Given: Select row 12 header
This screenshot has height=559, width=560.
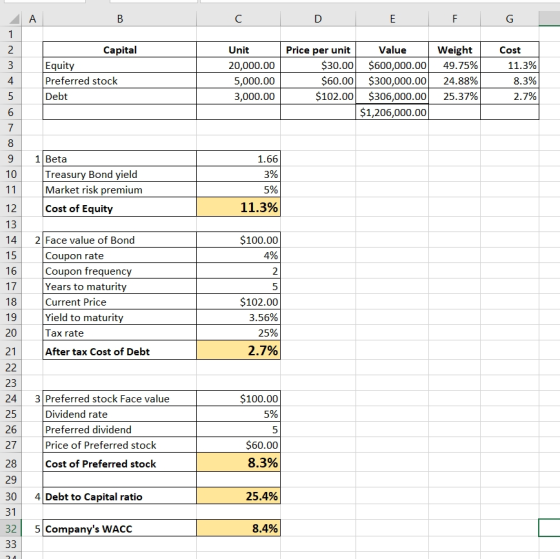Looking at the screenshot, I should point(11,208).
